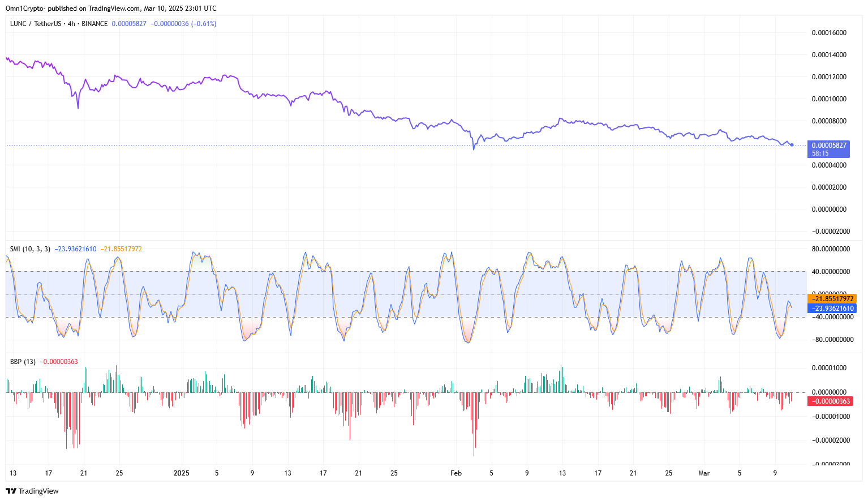The height and width of the screenshot is (501, 868).
Task: Click the current price dot at line end
Action: pyautogui.click(x=792, y=145)
